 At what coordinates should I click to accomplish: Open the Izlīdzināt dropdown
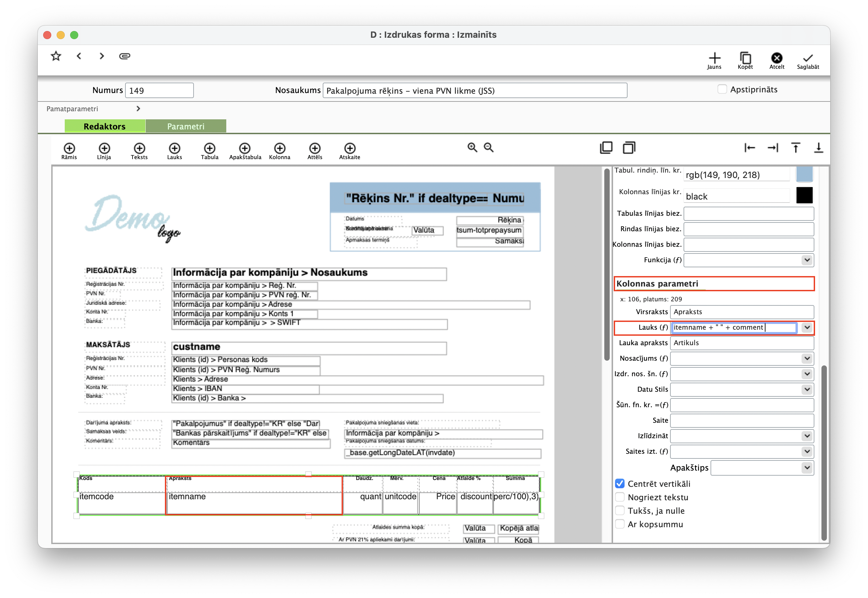(807, 436)
